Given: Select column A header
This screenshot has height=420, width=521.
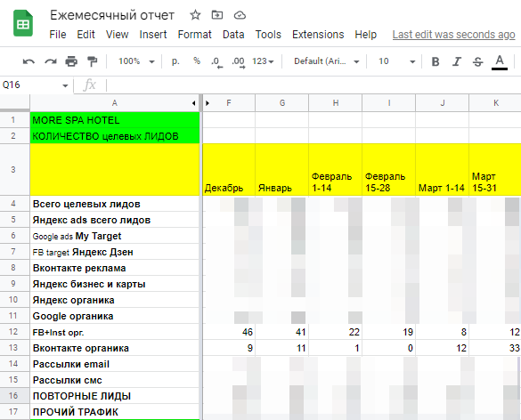Looking at the screenshot, I should 115,103.
